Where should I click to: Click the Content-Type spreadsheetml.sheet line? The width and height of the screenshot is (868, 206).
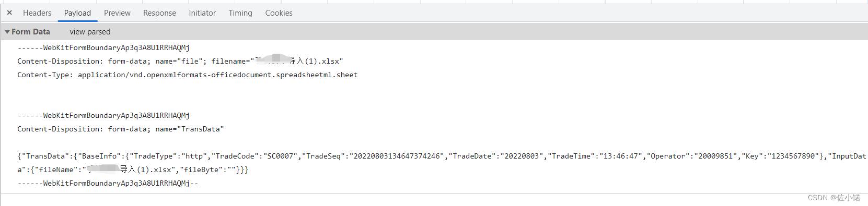pyautogui.click(x=188, y=75)
